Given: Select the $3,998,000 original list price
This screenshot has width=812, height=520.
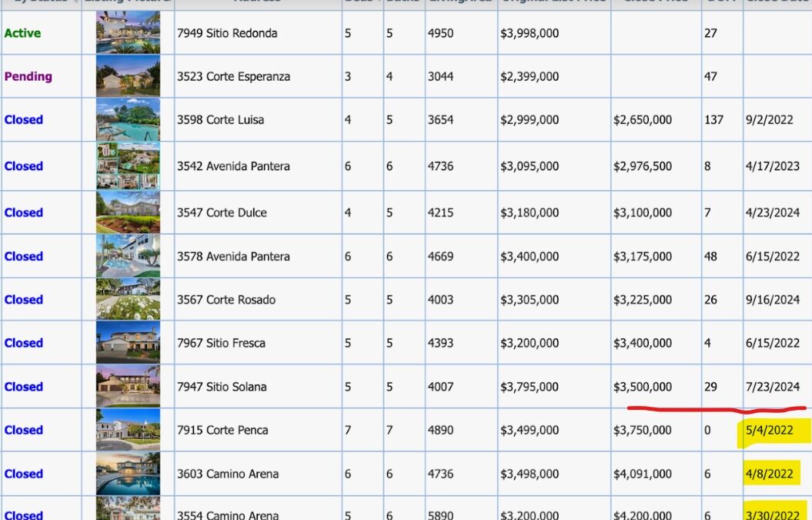Looking at the screenshot, I should [x=530, y=33].
